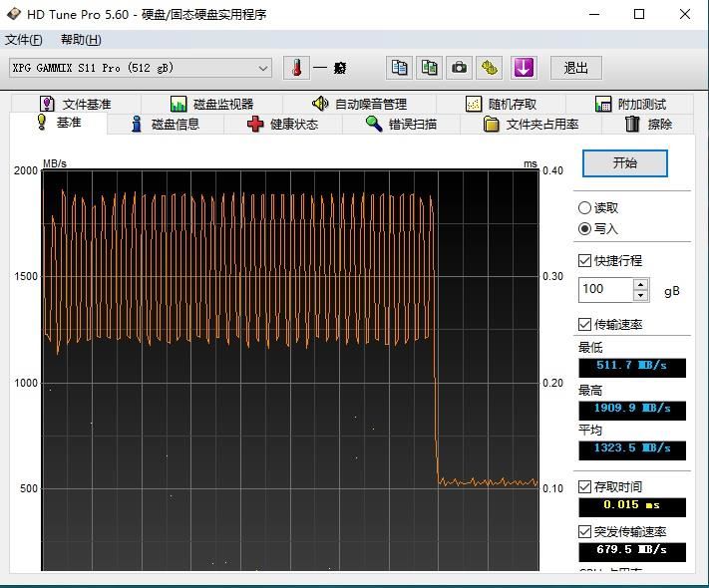Select the 基准 benchmark tab

point(59,123)
